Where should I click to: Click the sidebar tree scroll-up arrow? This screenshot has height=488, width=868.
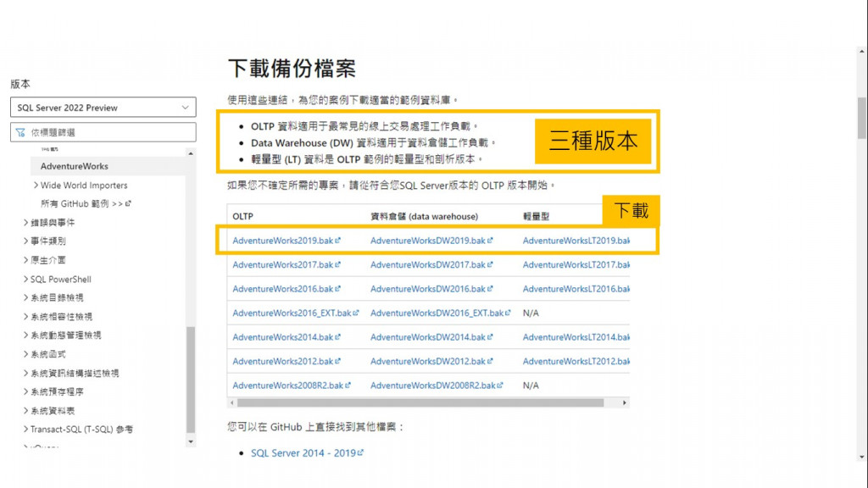pos(191,153)
